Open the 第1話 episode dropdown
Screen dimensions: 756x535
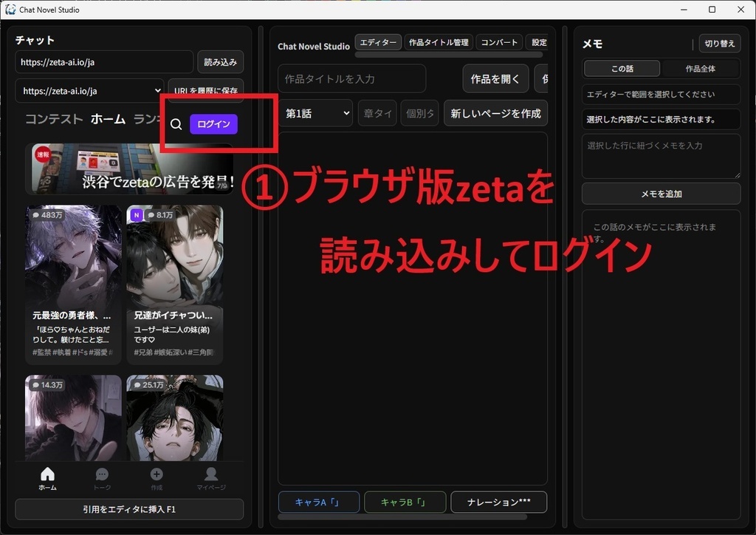[316, 113]
